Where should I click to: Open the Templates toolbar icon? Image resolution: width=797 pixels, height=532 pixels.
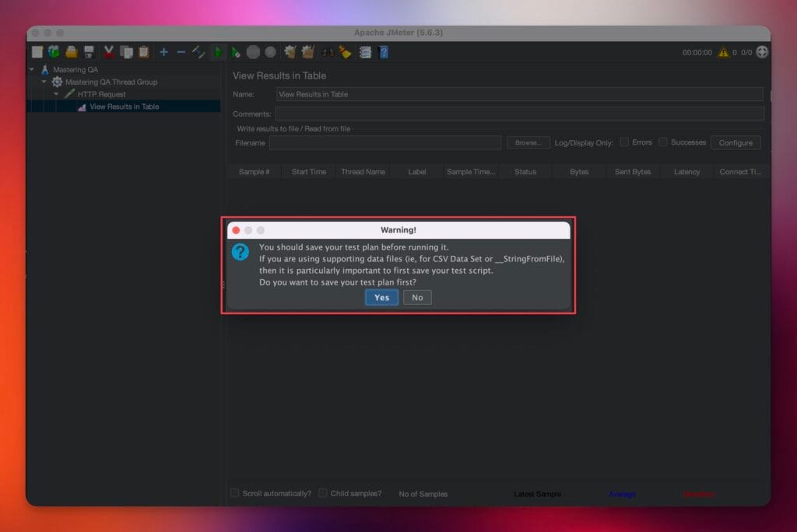(x=54, y=52)
